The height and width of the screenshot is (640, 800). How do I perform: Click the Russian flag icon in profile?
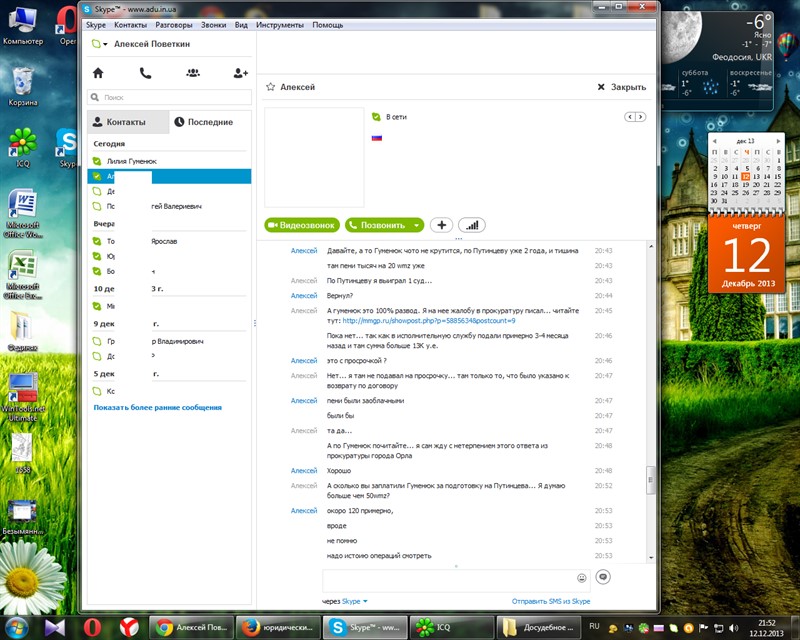tap(377, 138)
